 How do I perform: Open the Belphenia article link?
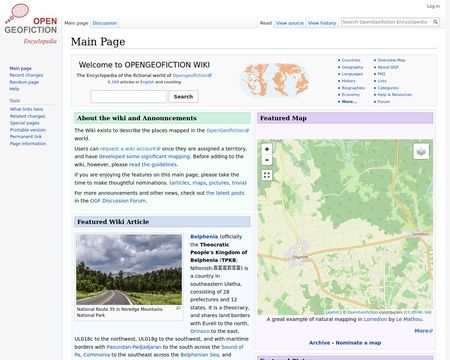204,237
